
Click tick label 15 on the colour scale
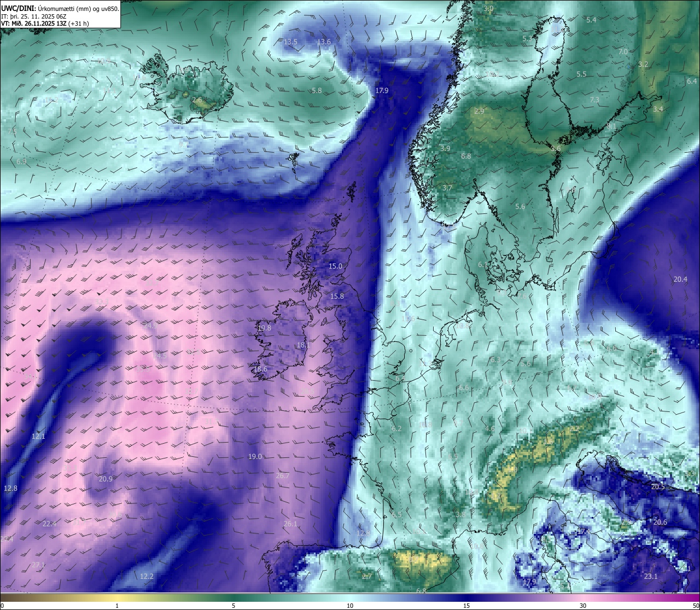[466, 606]
